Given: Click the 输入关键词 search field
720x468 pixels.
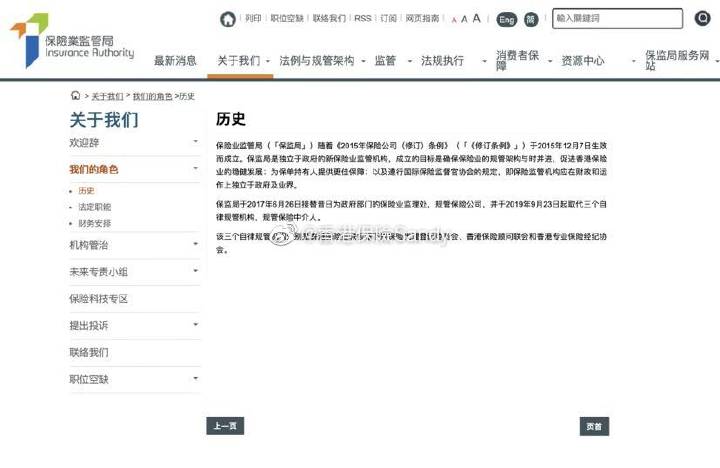Looking at the screenshot, I should click(617, 18).
